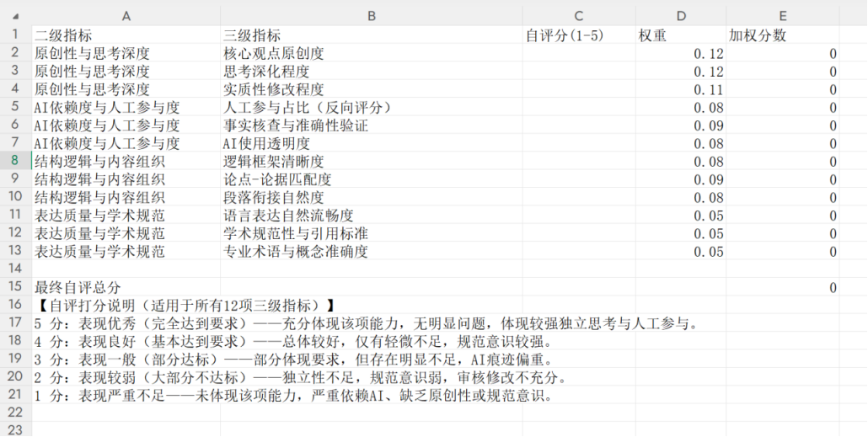The height and width of the screenshot is (437, 868).
Task: Click the cell '三级指标'
Action: [372, 35]
